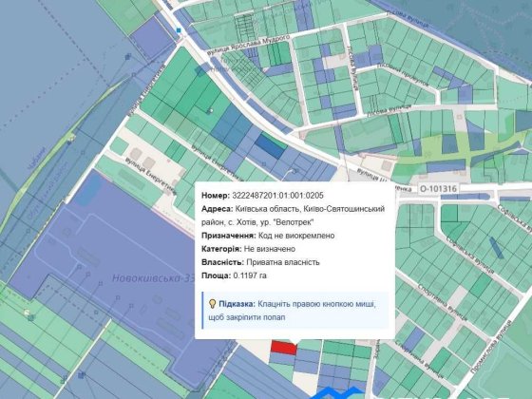
Task: Click the 'Код не виокремлено' purpose value
Action: 296,236
